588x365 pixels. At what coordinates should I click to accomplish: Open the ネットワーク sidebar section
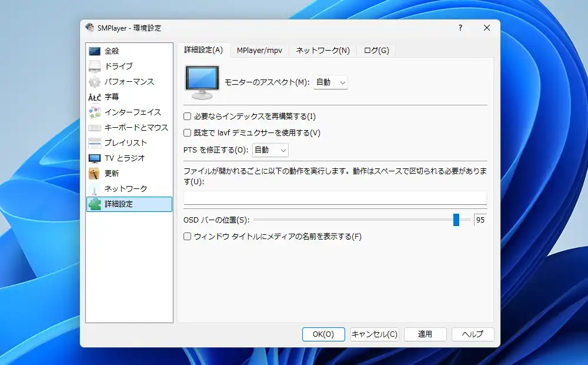[118, 188]
